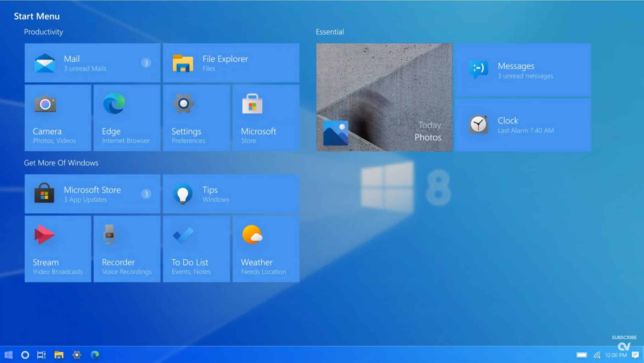The height and width of the screenshot is (363, 644).
Task: Click the 12:00 PM taskbar clock
Action: (616, 355)
